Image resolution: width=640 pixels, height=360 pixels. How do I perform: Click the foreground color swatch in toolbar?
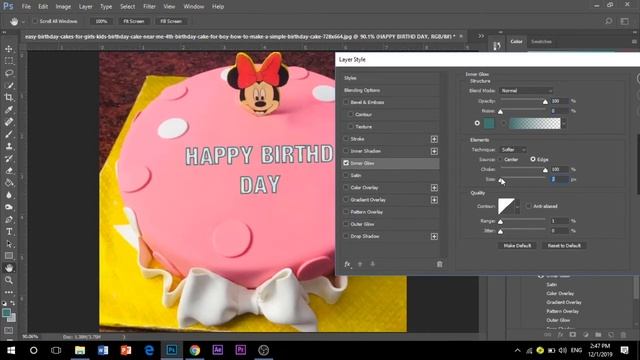6,313
